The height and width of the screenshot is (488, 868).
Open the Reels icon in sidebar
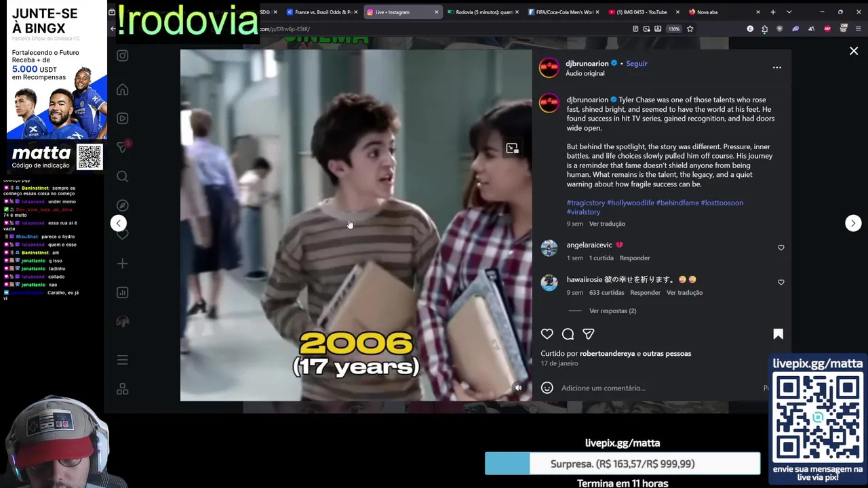[122, 119]
